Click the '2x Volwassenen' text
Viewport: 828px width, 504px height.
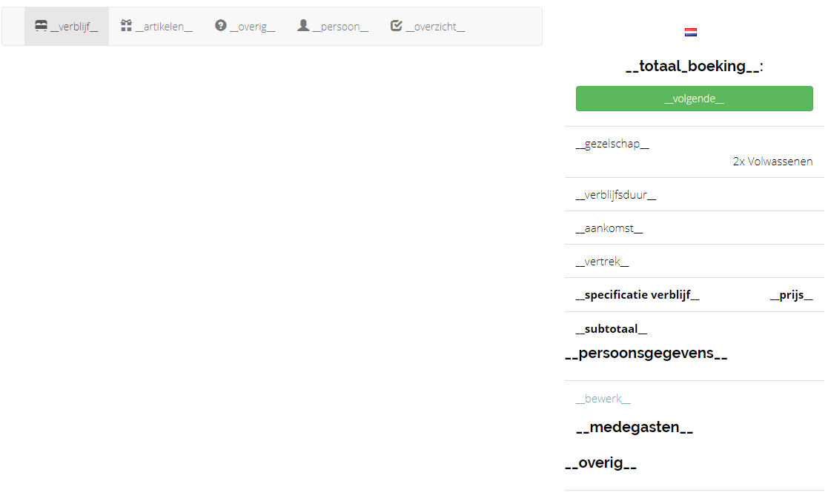point(772,162)
